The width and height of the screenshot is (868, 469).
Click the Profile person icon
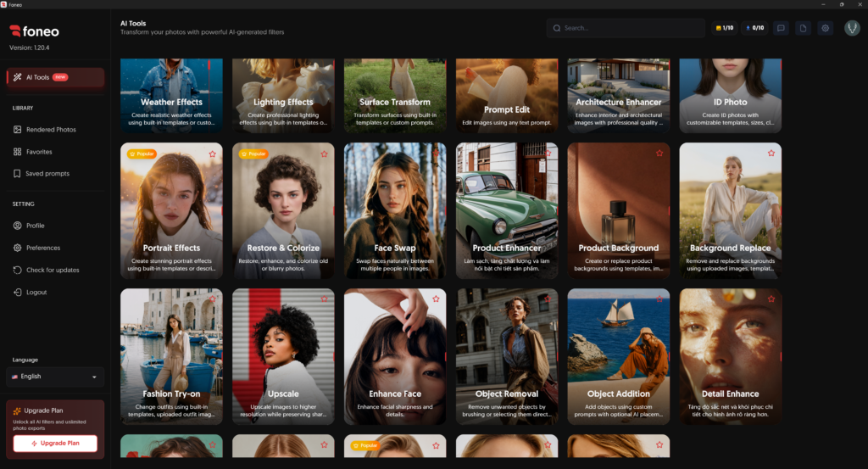tap(17, 226)
